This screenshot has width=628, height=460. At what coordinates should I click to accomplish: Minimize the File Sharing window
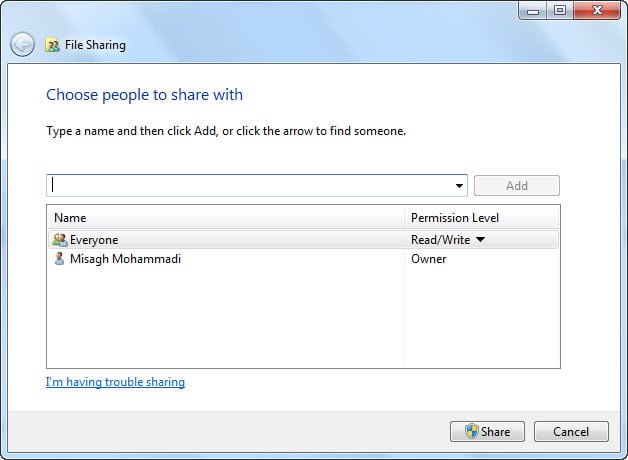point(532,10)
